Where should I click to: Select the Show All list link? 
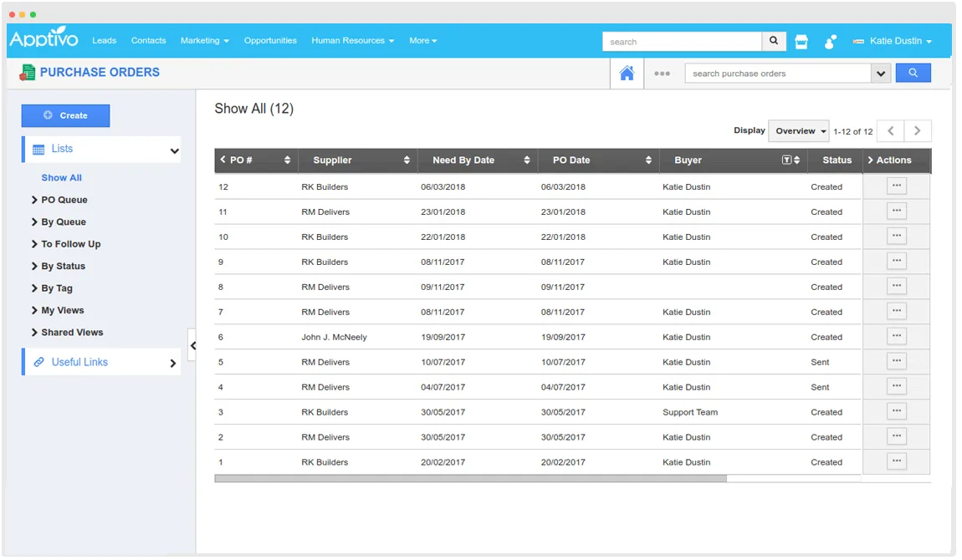pyautogui.click(x=62, y=178)
